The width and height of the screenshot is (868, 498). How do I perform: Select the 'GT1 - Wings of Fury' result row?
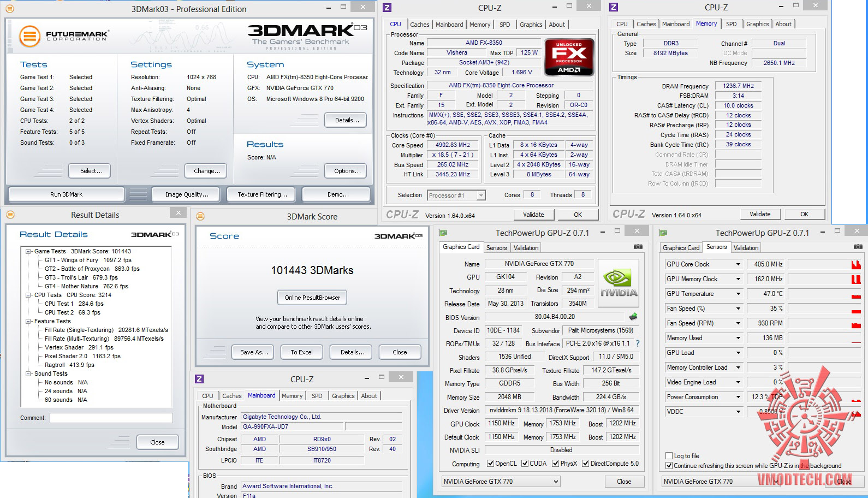88,260
